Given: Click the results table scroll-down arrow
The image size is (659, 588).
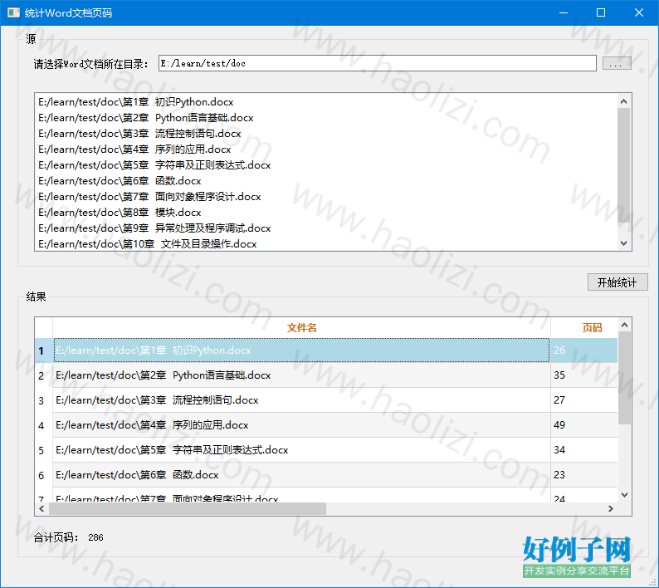Looking at the screenshot, I should pyautogui.click(x=625, y=495).
